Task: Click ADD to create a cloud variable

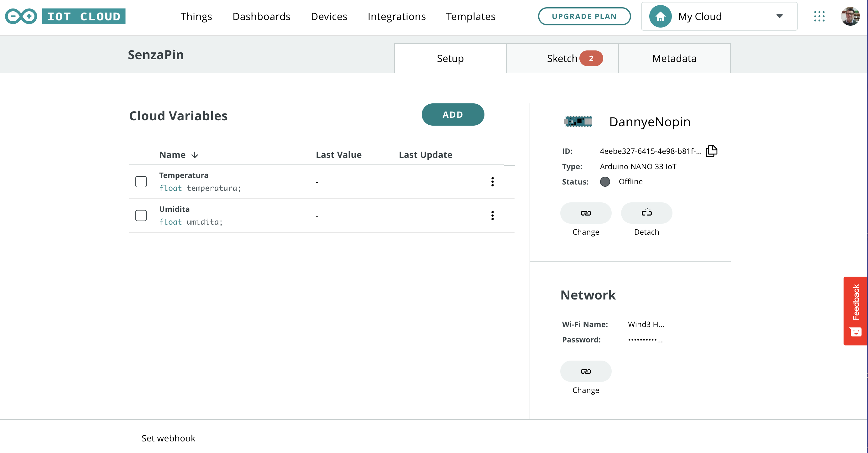Action: click(452, 115)
